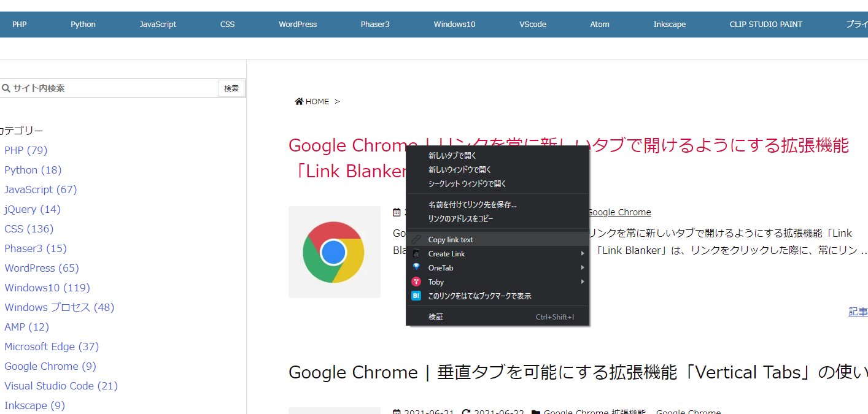Open the JavaScript (67) category link
Viewport: 868px width, 414px height.
[41, 190]
